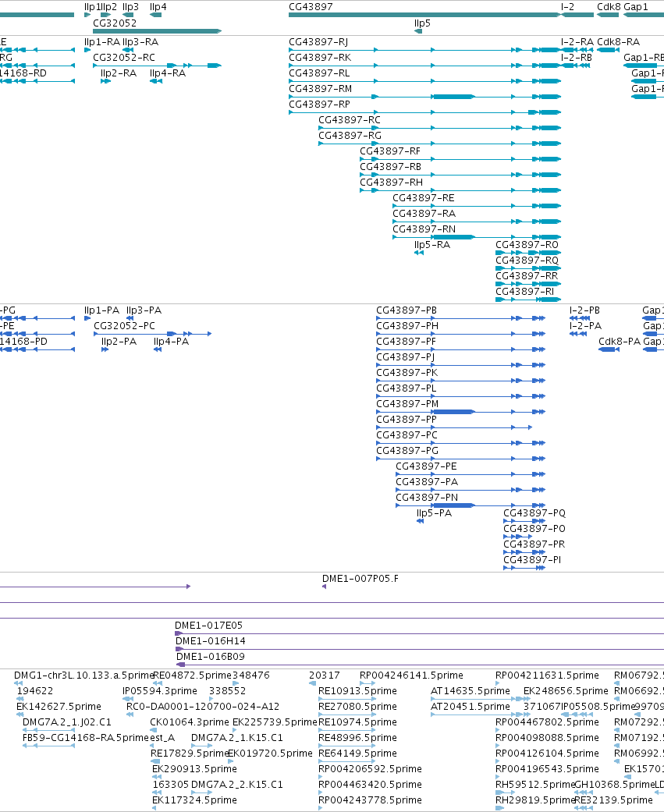Select transcript CG43897-RH
The image size is (664, 812).
[x=460, y=190]
